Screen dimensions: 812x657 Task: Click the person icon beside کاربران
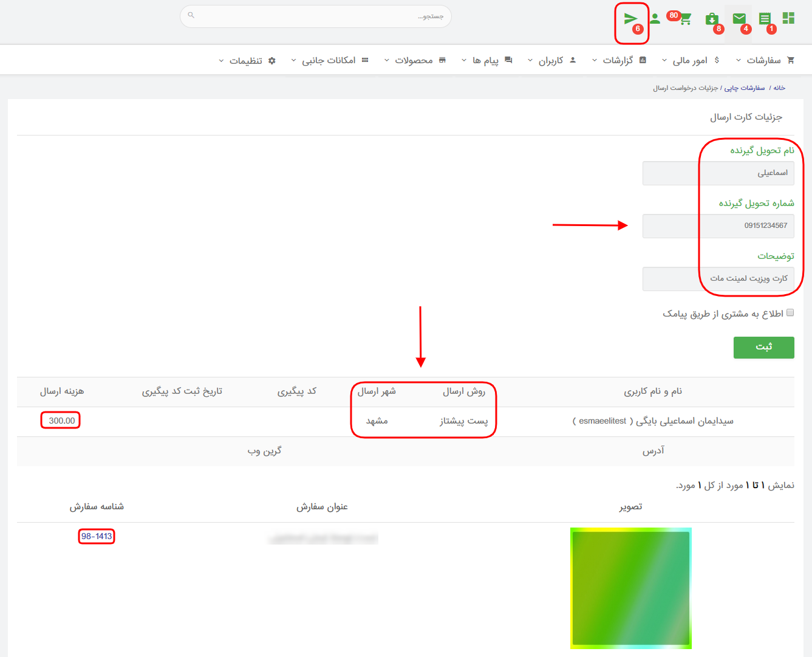click(572, 60)
